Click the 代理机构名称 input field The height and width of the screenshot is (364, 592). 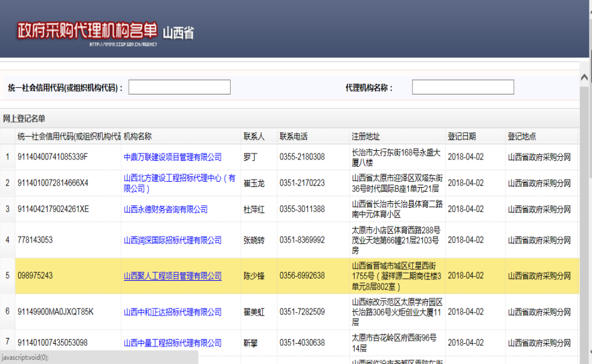(x=463, y=87)
